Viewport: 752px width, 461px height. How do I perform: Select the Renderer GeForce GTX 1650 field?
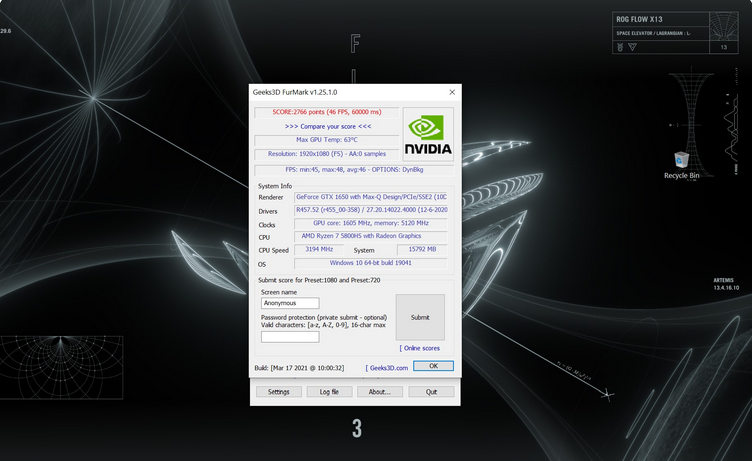click(371, 197)
